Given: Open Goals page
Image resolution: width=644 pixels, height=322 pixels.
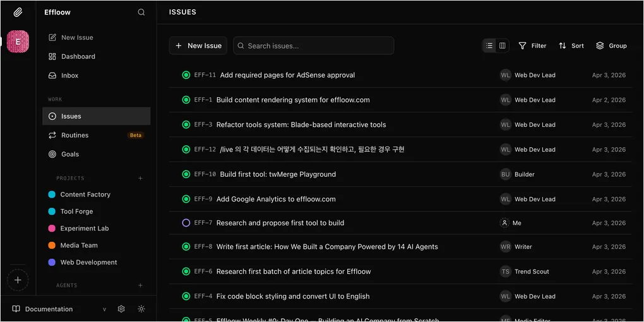Looking at the screenshot, I should 96,154.
